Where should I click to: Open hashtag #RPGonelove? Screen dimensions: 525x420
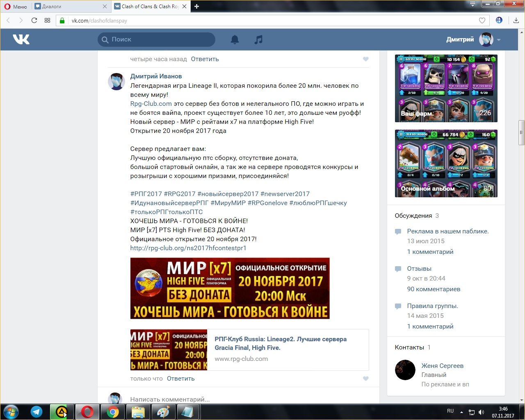[x=267, y=203]
